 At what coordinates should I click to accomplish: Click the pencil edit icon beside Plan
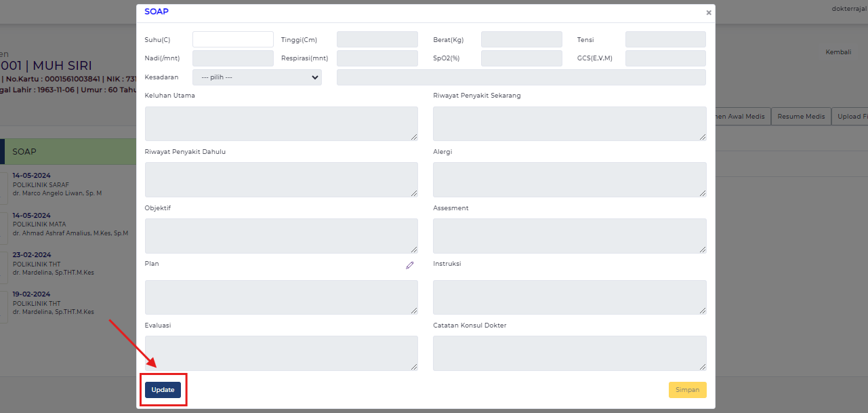410,265
